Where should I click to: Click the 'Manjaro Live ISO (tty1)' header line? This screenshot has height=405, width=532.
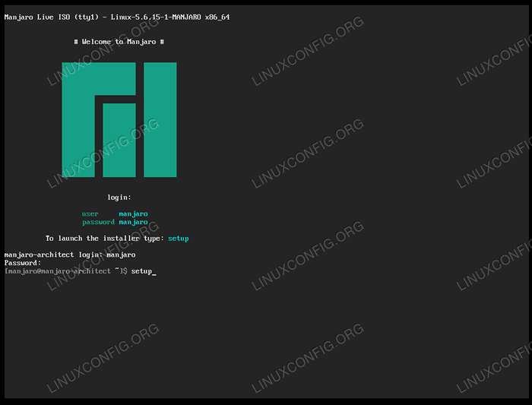(117, 17)
